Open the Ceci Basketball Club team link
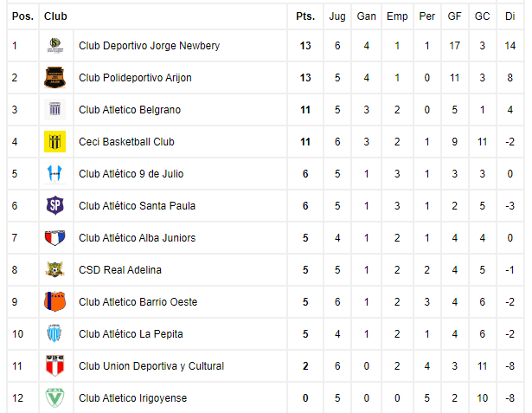 pos(126,142)
